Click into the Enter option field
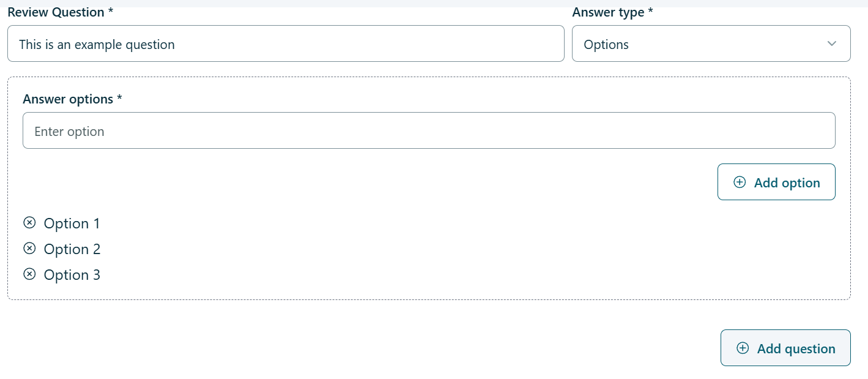Screen dimensions: 868x379 (429, 130)
